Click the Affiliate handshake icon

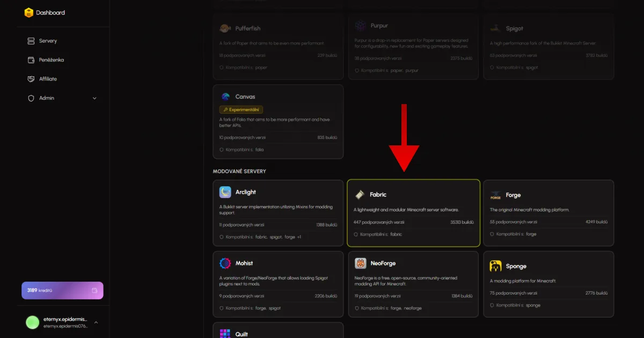coord(31,79)
